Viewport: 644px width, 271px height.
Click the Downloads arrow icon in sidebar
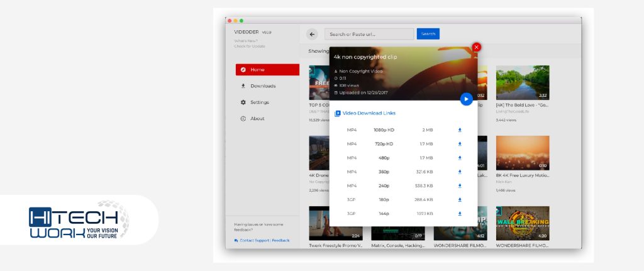(243, 86)
